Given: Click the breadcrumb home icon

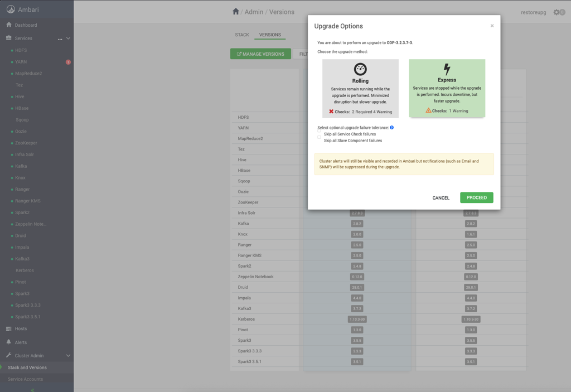Looking at the screenshot, I should tap(236, 12).
